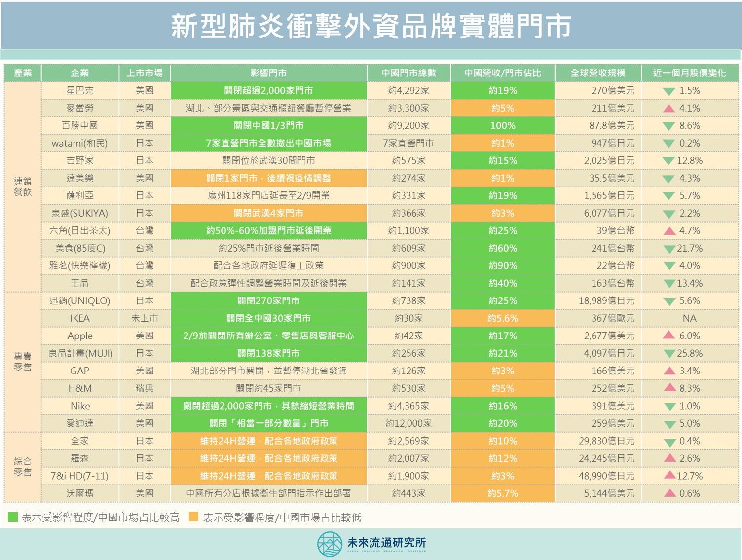Select the 中國營收/門市佔比 column header

pyautogui.click(x=502, y=73)
